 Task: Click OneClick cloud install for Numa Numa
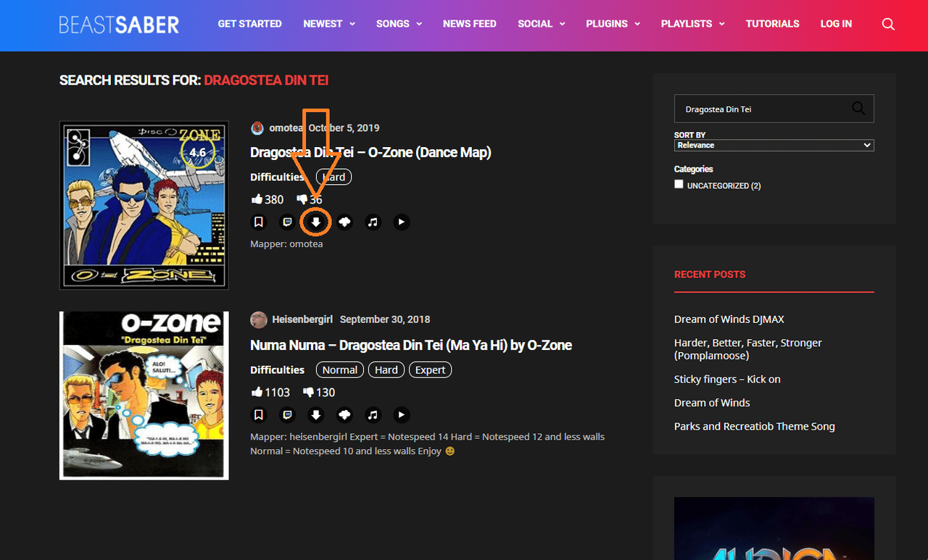tap(344, 415)
